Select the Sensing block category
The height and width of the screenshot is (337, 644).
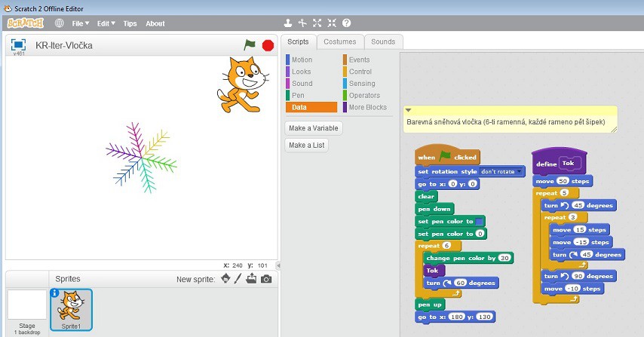coord(362,84)
